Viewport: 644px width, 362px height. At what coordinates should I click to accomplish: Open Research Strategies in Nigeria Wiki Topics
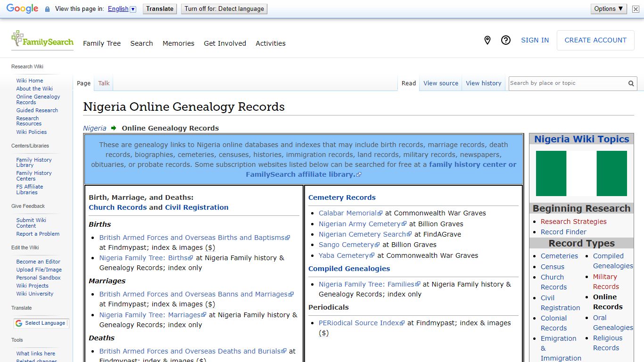(574, 222)
